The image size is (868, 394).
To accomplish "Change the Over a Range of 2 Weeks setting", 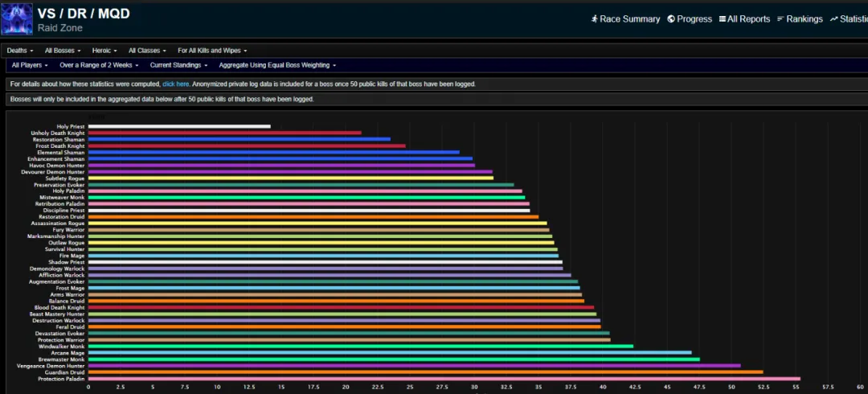I will 99,65.
